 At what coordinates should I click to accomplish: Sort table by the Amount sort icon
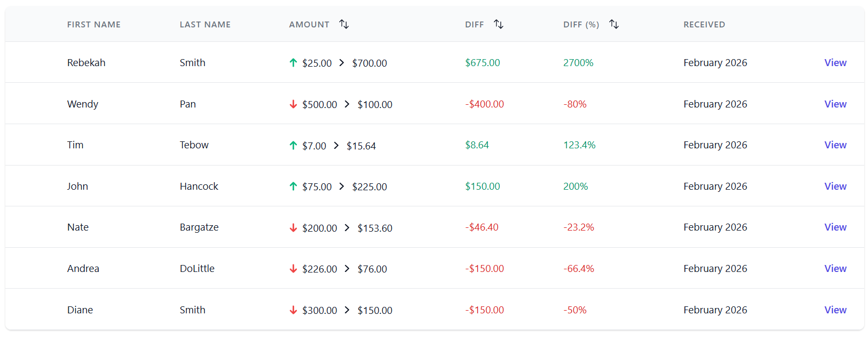point(344,24)
